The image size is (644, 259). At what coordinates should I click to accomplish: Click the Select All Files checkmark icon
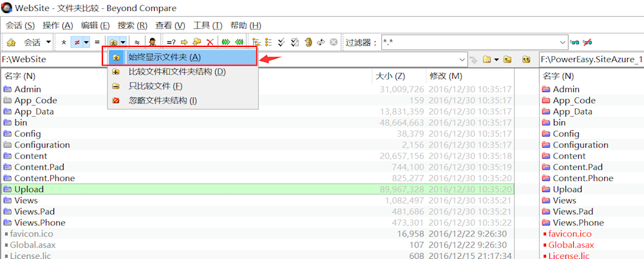click(x=295, y=42)
